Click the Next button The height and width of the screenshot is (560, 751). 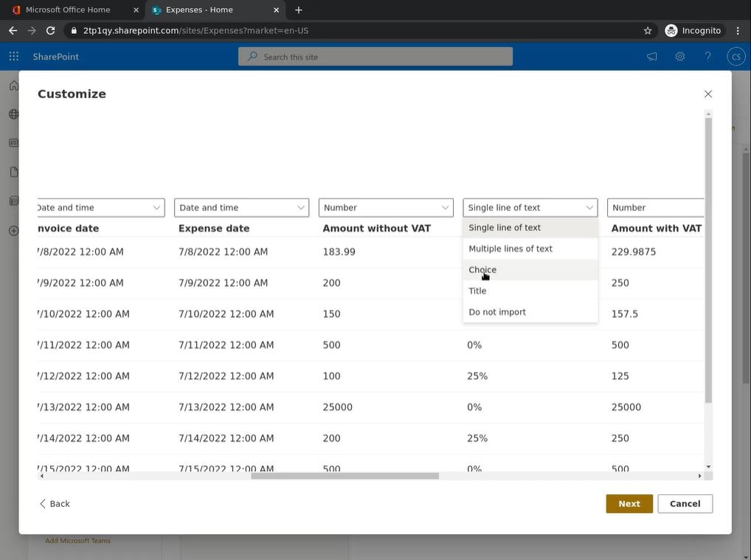[629, 504]
